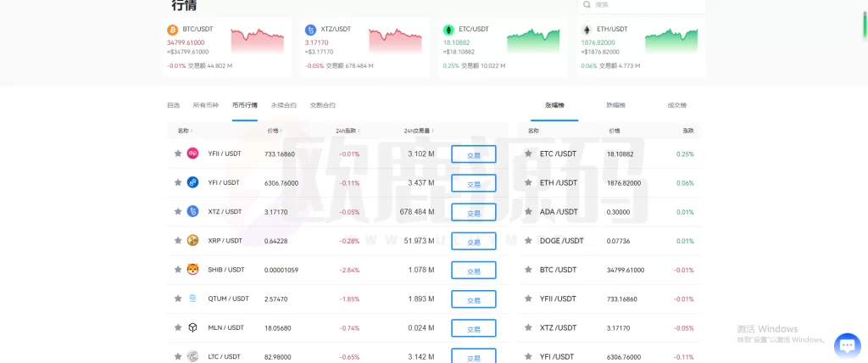Star YFII /USDT in gainers list
The height and width of the screenshot is (363, 868).
[528, 299]
